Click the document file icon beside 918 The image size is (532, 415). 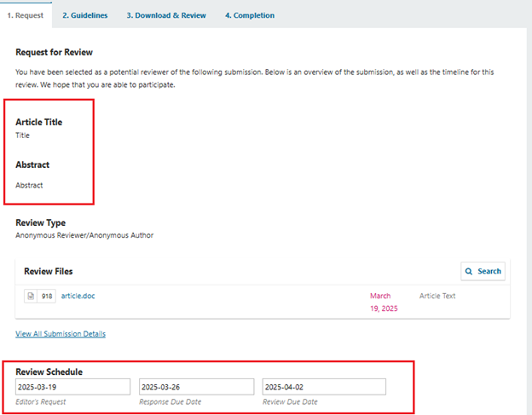click(x=31, y=296)
